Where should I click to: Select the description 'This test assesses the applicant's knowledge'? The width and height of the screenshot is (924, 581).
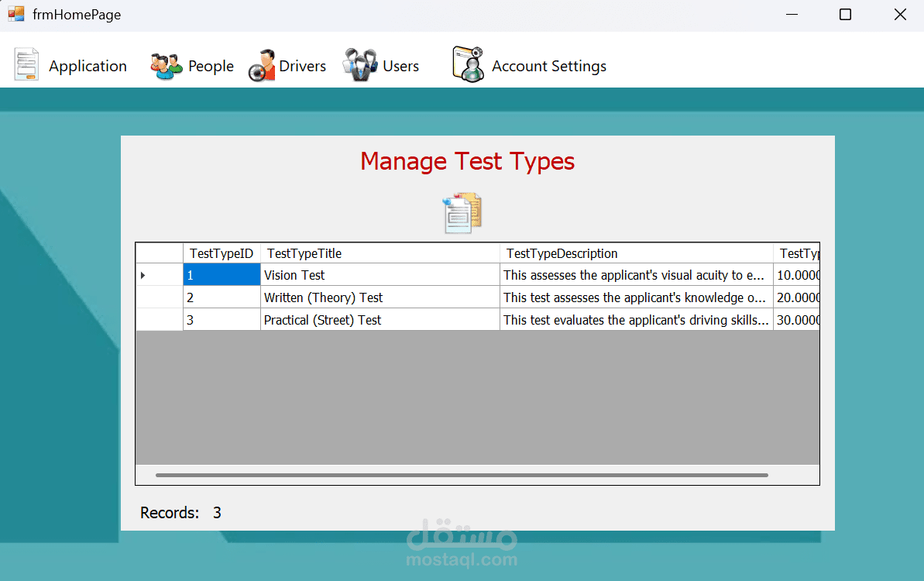point(637,297)
